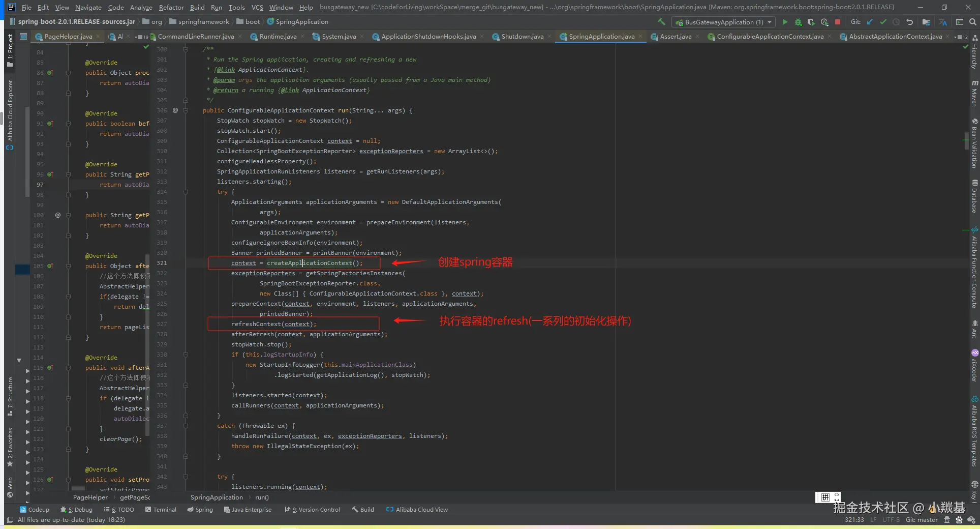This screenshot has width=980, height=529.
Task: Click the override gutter marker at line 86
Action: (x=50, y=73)
